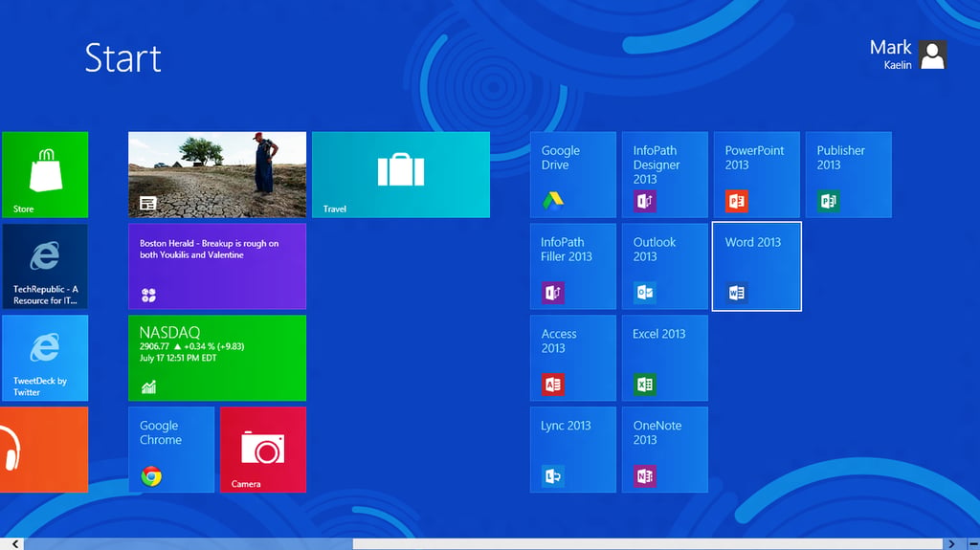980x550 pixels.
Task: Click the NASDAQ 2906.77 value text
Action: coord(154,346)
